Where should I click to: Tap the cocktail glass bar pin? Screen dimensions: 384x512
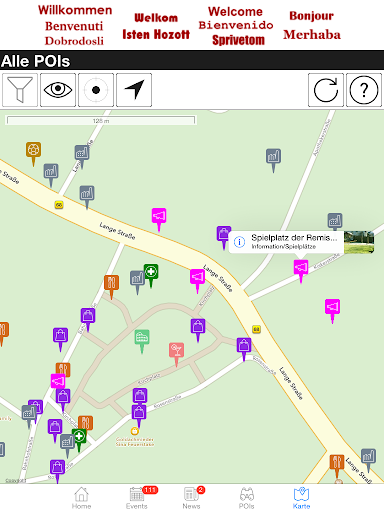176,354
